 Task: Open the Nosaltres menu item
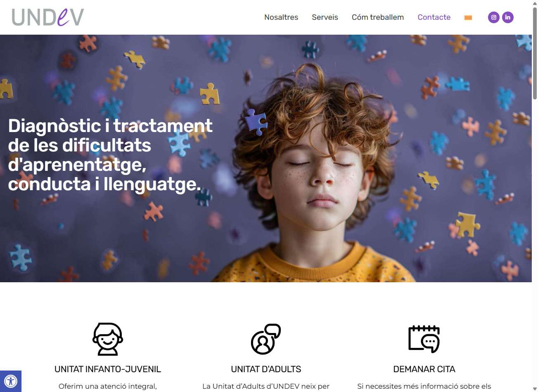(x=281, y=17)
